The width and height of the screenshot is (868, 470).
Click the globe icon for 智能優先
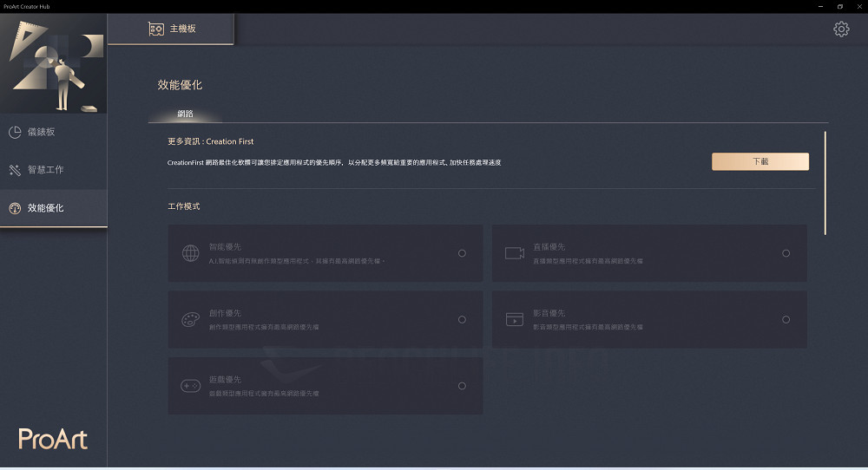[190, 253]
